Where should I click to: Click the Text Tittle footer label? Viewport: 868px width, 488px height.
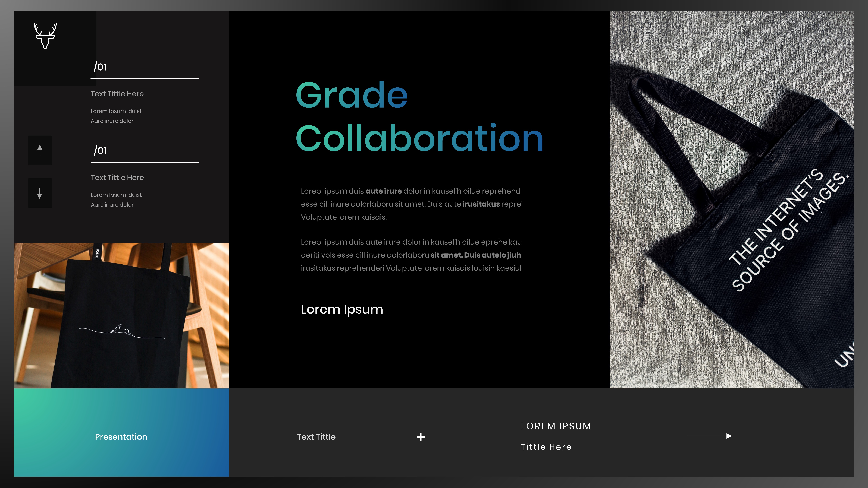tap(316, 437)
